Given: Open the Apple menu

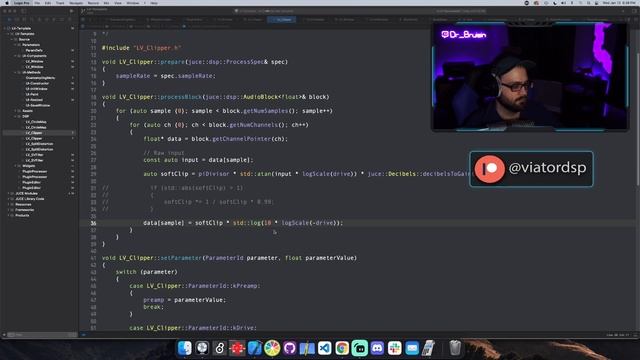Looking at the screenshot, I should [7, 3].
